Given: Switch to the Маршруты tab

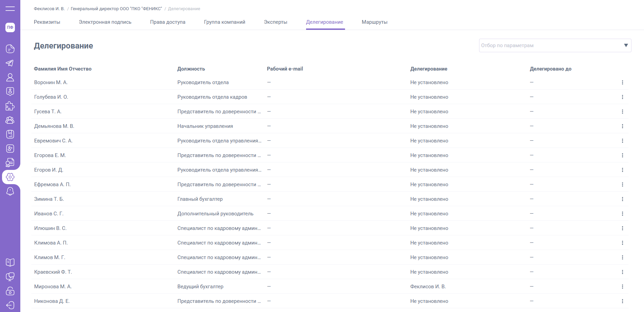Looking at the screenshot, I should (x=374, y=22).
